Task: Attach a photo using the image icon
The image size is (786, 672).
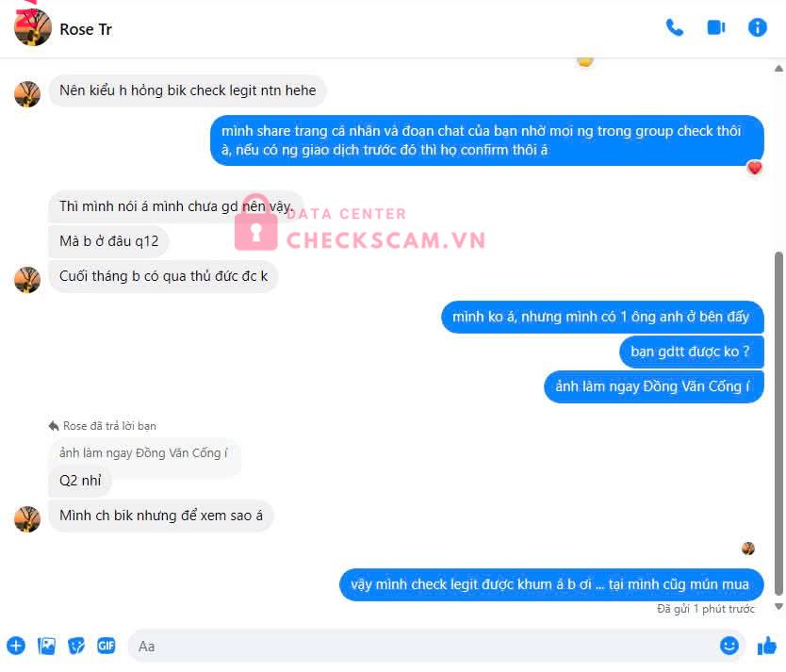Action: pos(46,646)
